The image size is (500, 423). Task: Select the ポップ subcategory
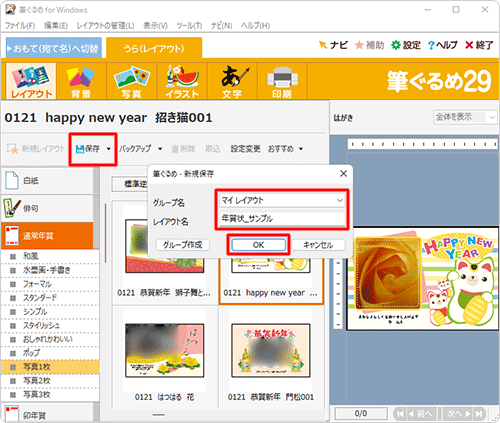[x=50, y=353]
